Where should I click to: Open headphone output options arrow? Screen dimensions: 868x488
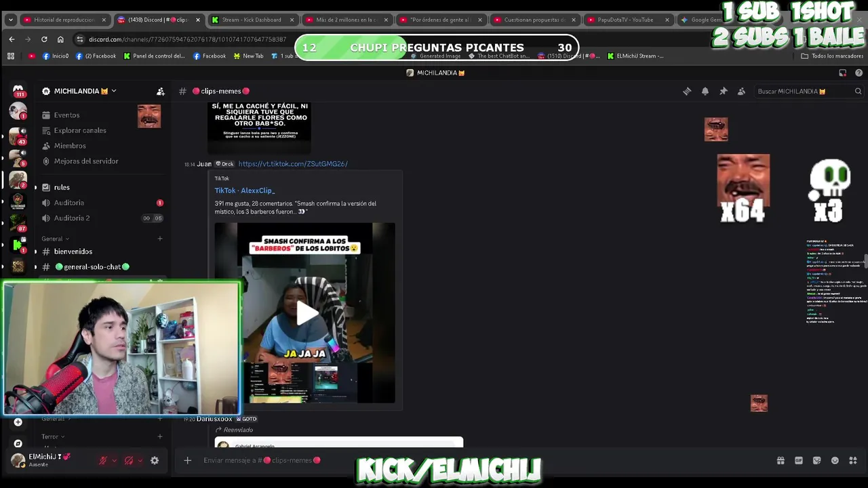(x=140, y=460)
